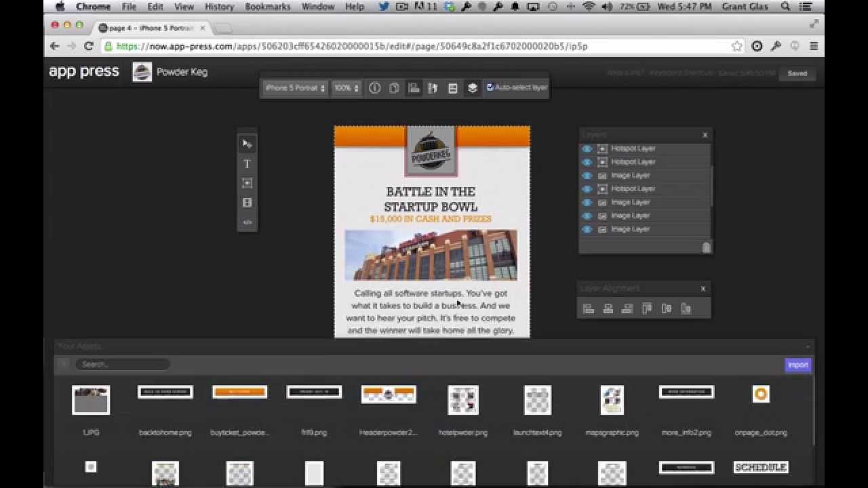This screenshot has height=488, width=868.
Task: Click the circled info icon in top toolbar
Action: click(x=374, y=88)
